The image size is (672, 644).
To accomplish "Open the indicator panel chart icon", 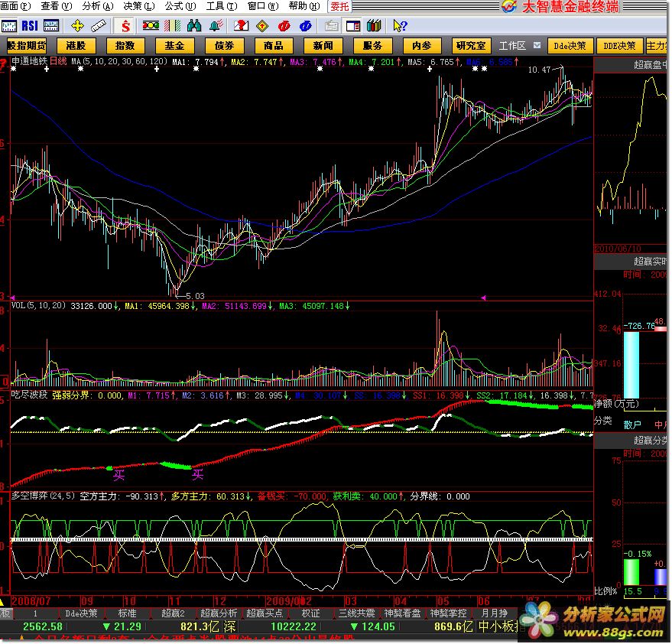I will pyautogui.click(x=51, y=26).
